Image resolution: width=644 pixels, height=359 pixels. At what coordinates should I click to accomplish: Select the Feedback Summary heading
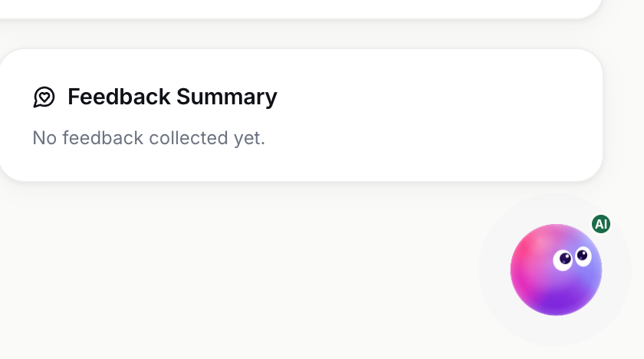coord(172,97)
